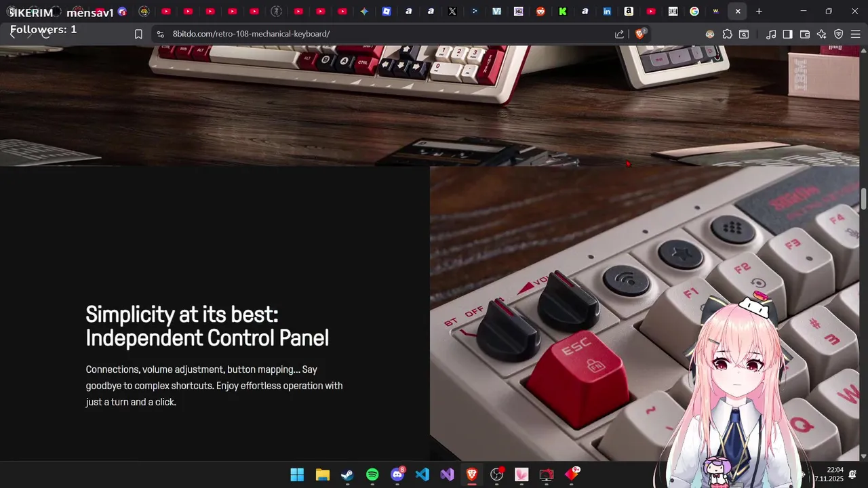868x488 pixels.
Task: Switch to the X (Twitter) tab
Action: coord(452,12)
